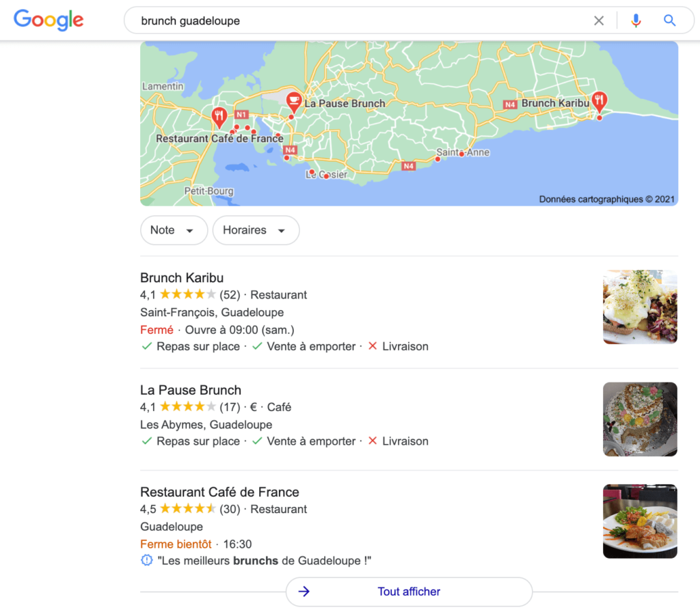700x612 pixels.
Task: Select the Brunch Karibu map pin
Action: [x=600, y=101]
